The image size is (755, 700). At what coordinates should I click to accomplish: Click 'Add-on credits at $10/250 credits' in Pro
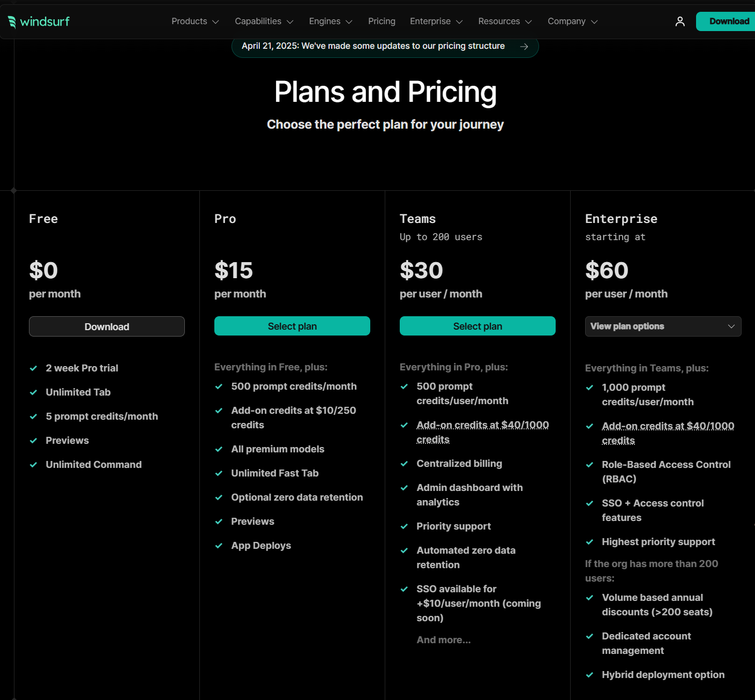(x=294, y=418)
